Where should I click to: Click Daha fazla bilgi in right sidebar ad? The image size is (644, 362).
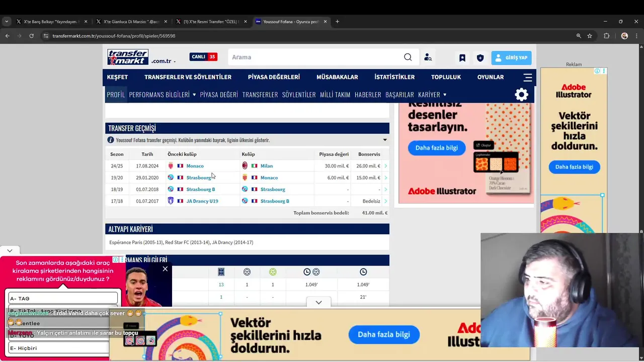(574, 167)
